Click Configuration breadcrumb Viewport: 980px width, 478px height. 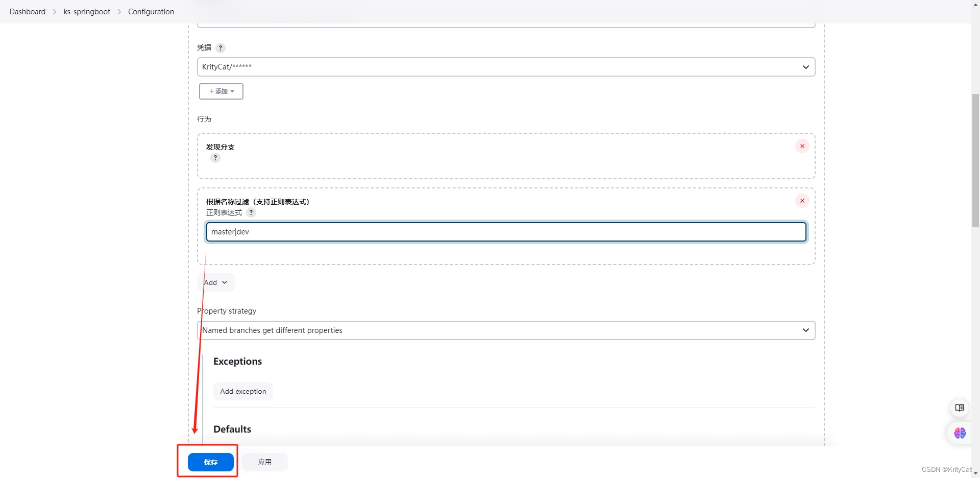click(x=151, y=12)
